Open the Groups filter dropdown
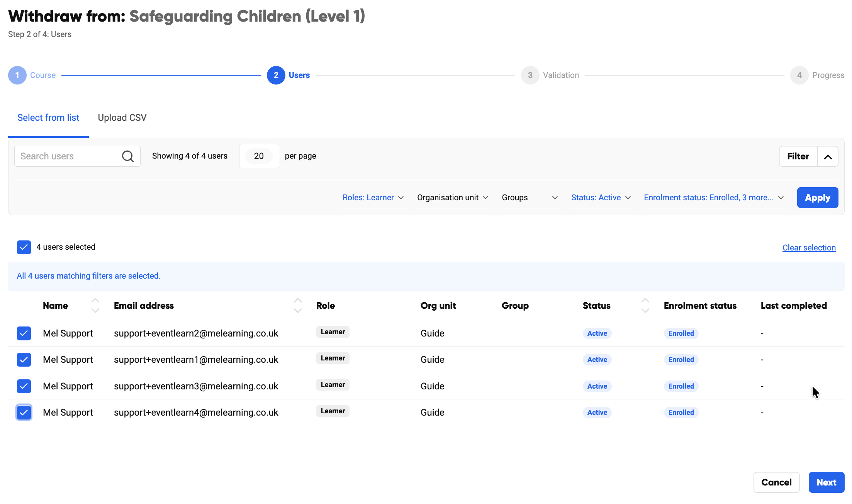 coord(530,198)
